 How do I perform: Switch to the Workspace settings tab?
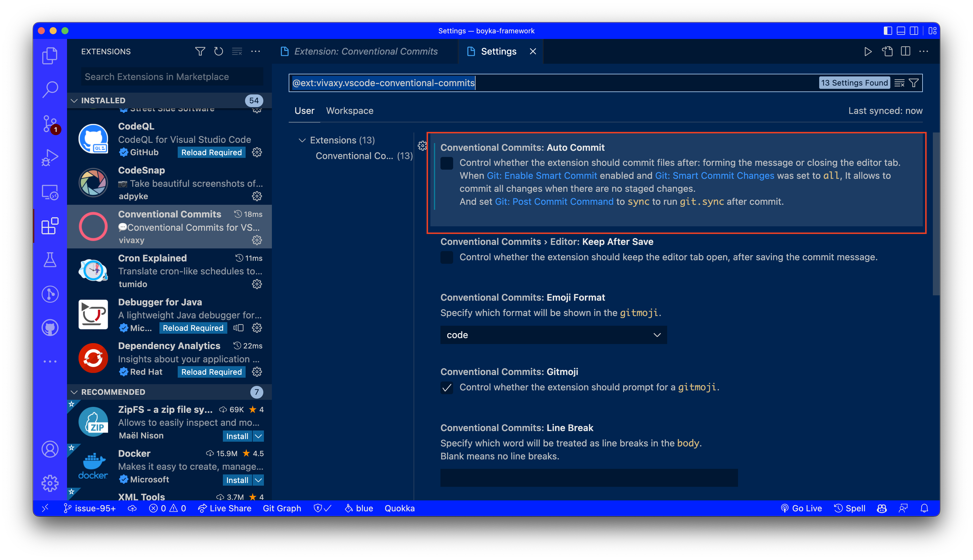pyautogui.click(x=350, y=111)
